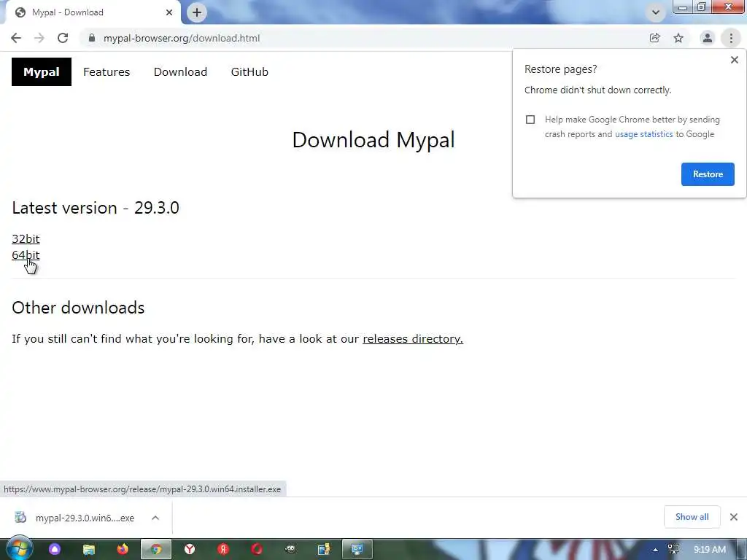
Task: Click the Restore button
Action: [x=708, y=174]
